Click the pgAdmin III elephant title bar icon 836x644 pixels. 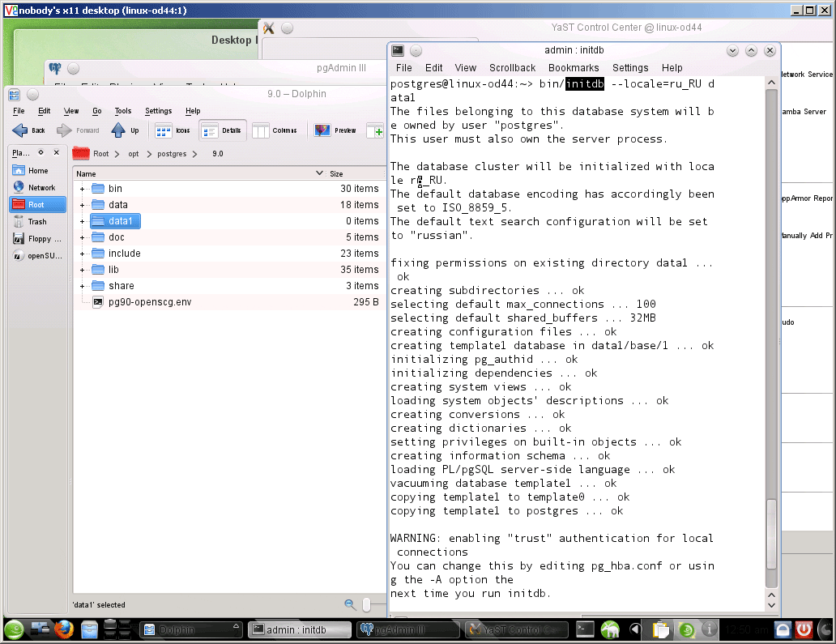coord(55,68)
